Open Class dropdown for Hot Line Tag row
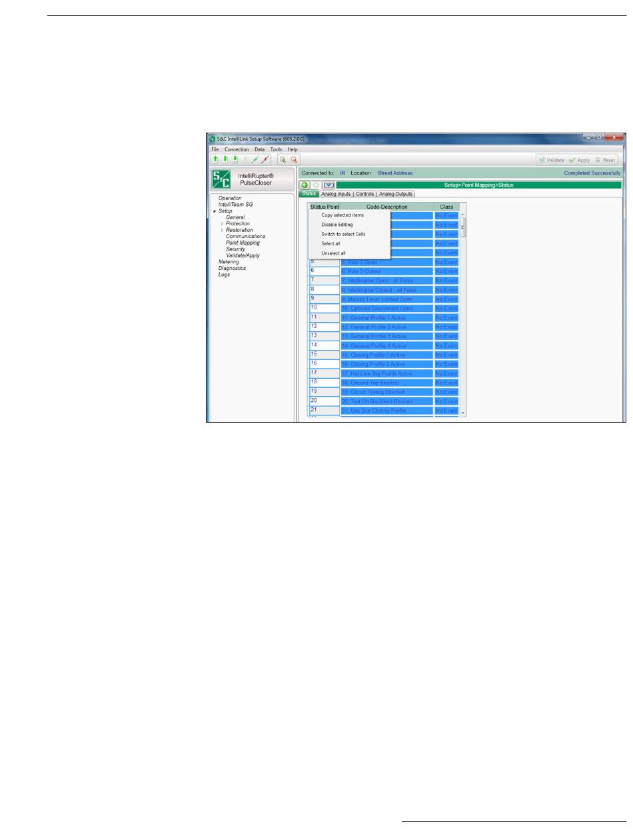The width and height of the screenshot is (633, 840). click(446, 373)
